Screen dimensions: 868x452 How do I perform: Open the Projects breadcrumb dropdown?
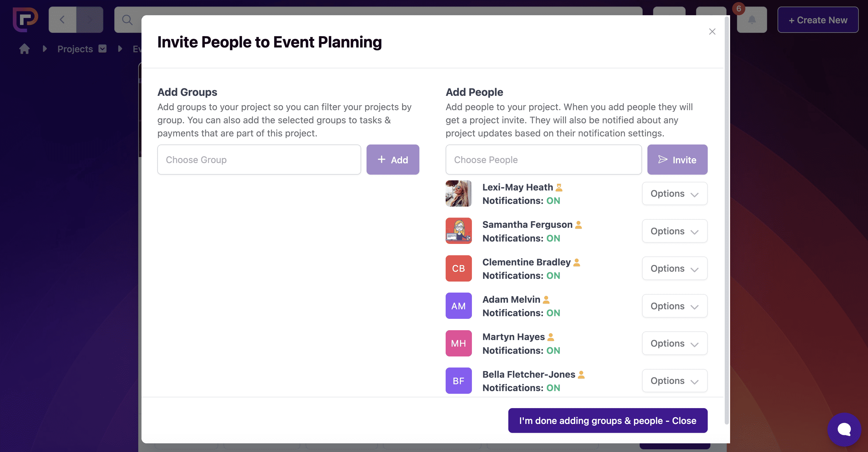coord(102,49)
